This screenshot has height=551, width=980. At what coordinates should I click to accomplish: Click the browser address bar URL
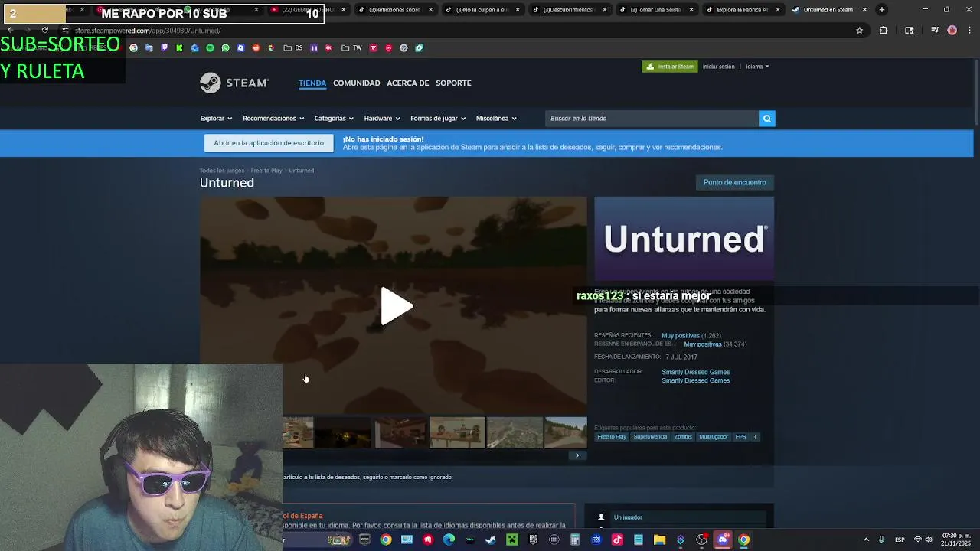coord(148,31)
